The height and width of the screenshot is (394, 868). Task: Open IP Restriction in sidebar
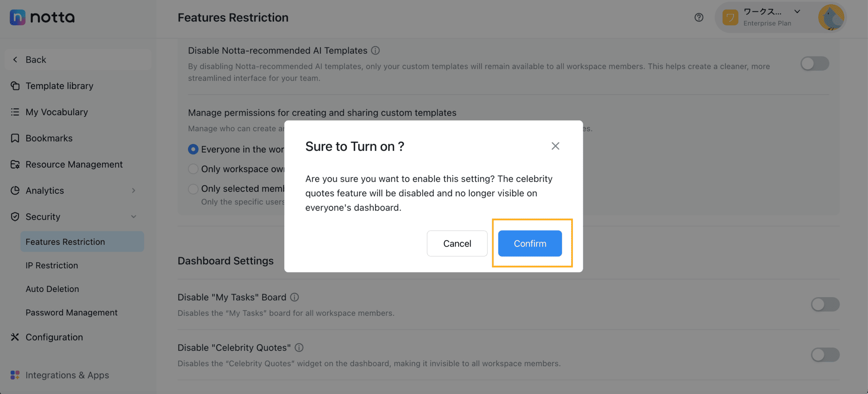[x=52, y=265]
